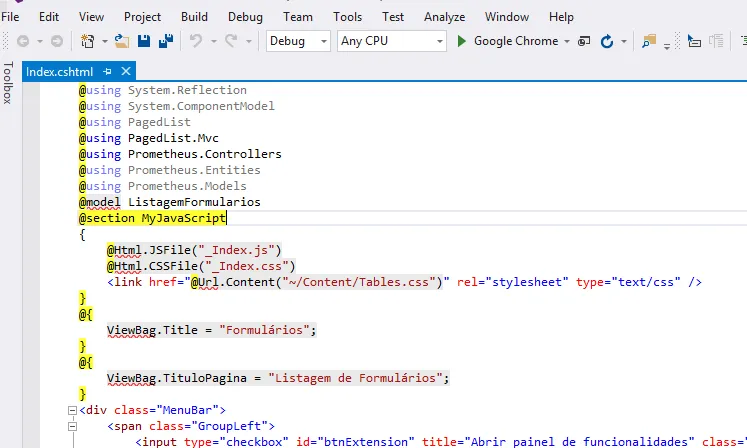
Task: Click the Redo arrow icon
Action: pos(231,41)
